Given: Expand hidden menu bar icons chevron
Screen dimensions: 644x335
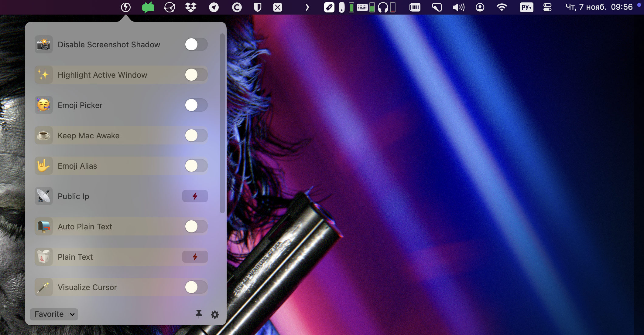Looking at the screenshot, I should pos(307,7).
